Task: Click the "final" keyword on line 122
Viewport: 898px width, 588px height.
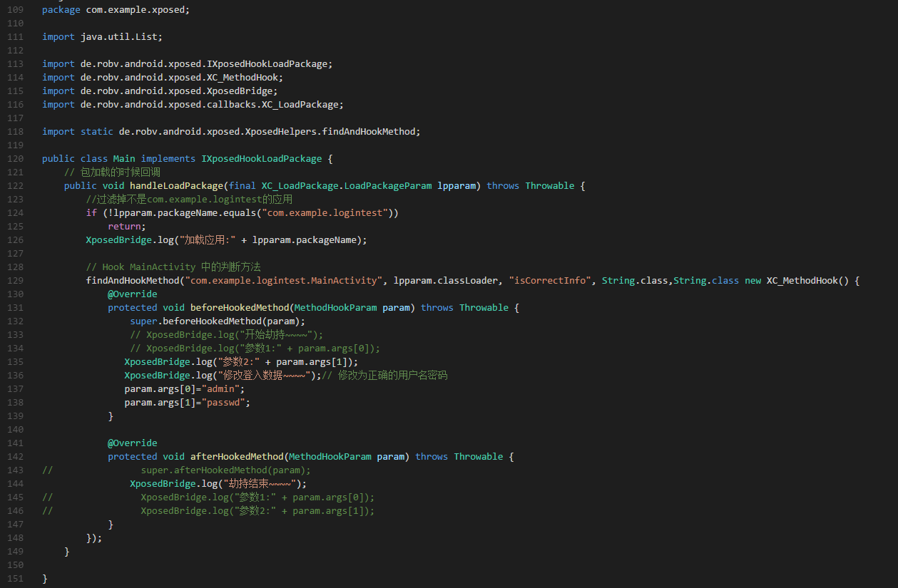Action: pyautogui.click(x=243, y=186)
